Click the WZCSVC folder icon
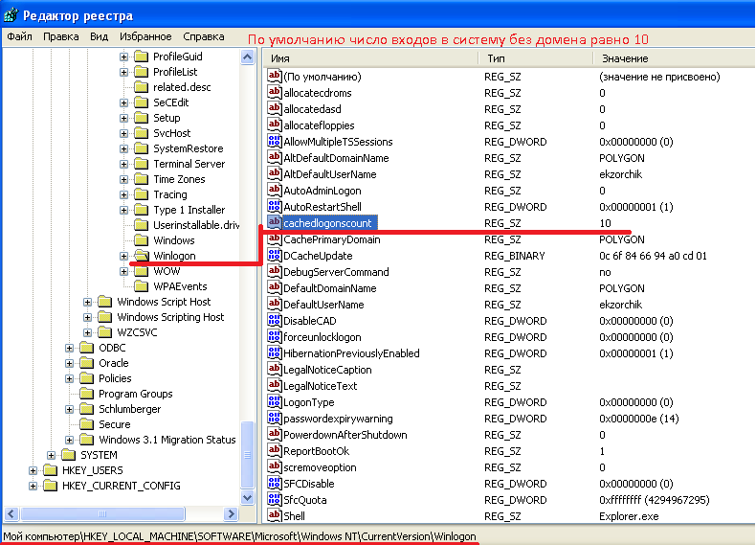The image size is (756, 545). tap(105, 332)
